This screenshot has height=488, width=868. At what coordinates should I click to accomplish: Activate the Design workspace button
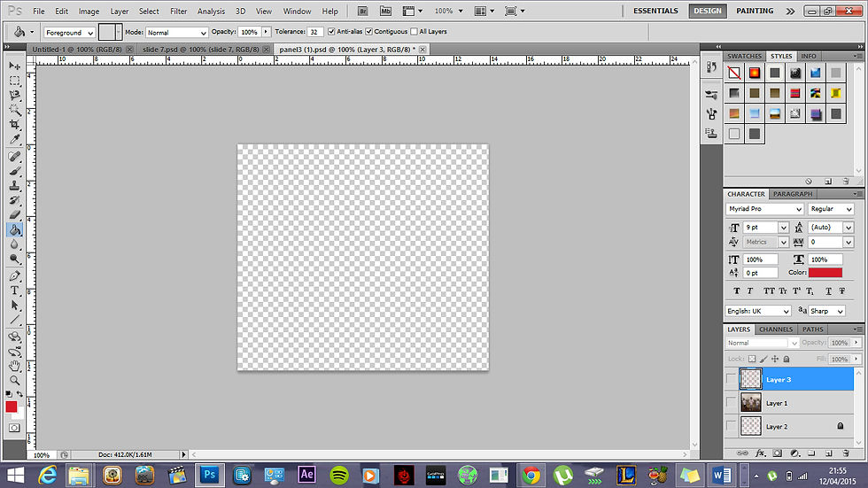[708, 11]
